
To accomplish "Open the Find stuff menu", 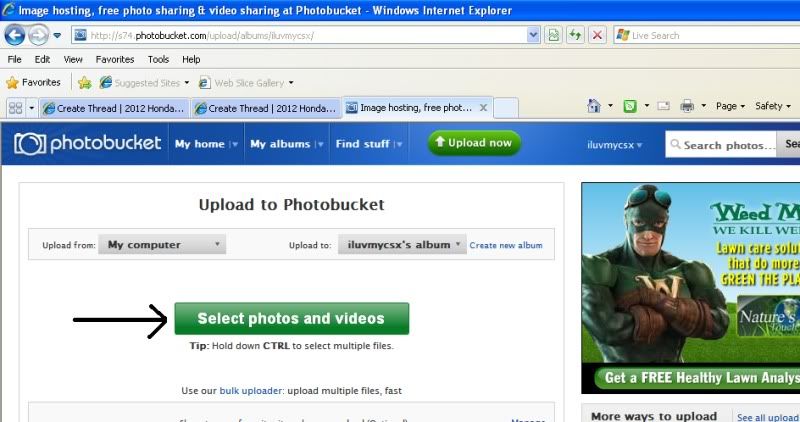I will tap(369, 144).
